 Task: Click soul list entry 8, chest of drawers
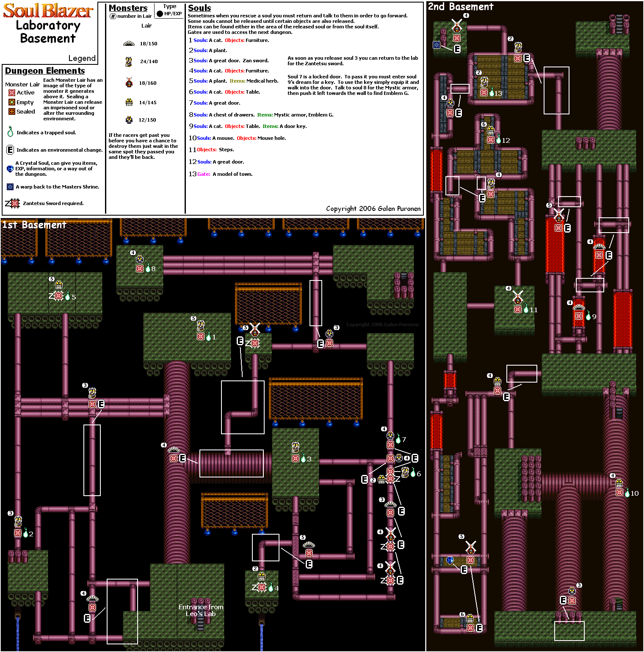click(261, 115)
